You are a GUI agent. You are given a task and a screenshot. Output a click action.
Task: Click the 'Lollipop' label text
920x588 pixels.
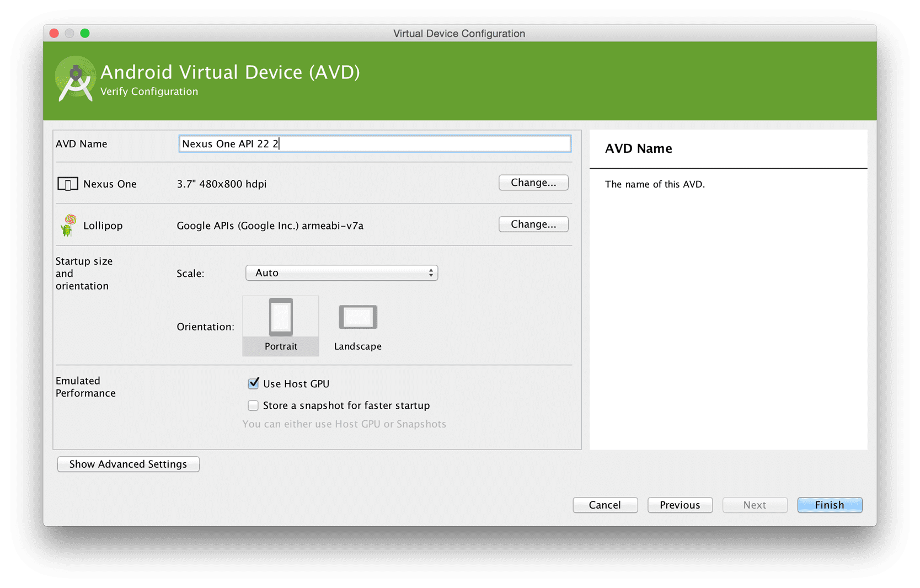coord(103,226)
